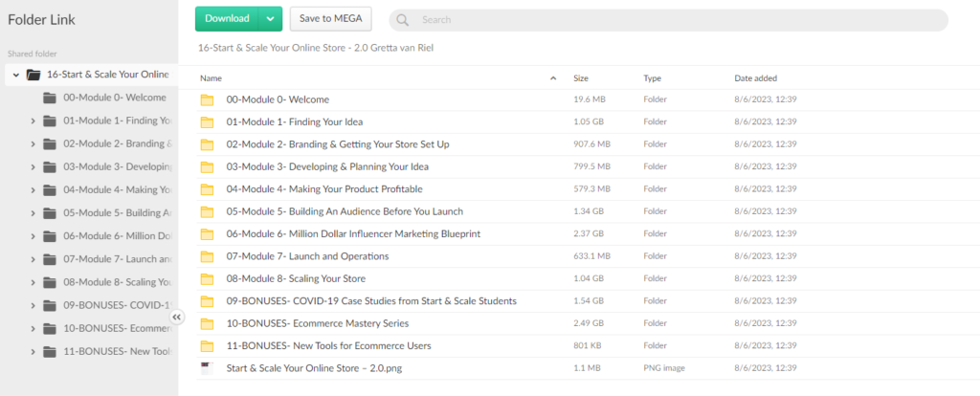Image resolution: width=980 pixels, height=396 pixels.
Task: Open folder 05-Module 5- Building An Audience Before You Launch
Action: pos(345,211)
